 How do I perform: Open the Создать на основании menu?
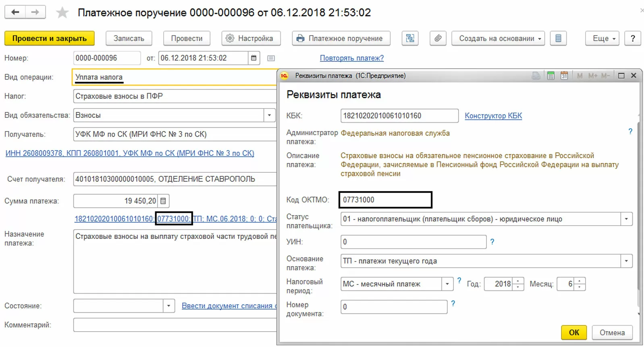(x=498, y=38)
